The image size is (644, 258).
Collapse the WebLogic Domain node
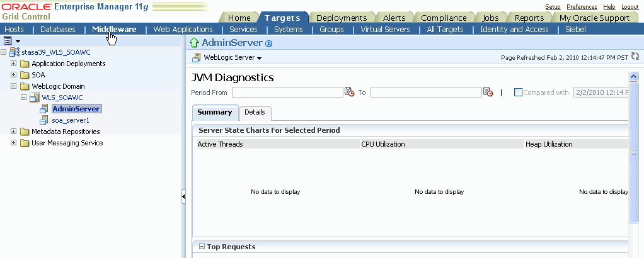(x=14, y=86)
